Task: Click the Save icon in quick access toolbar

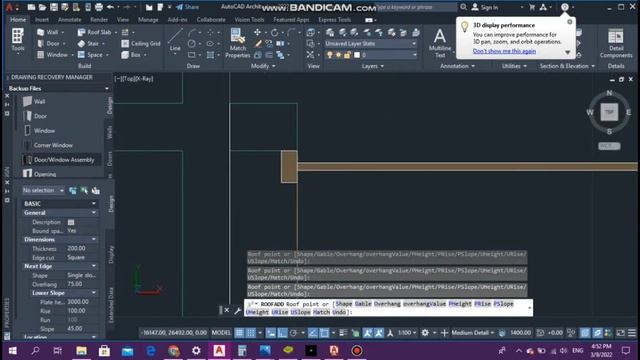Action: pyautogui.click(x=53, y=7)
